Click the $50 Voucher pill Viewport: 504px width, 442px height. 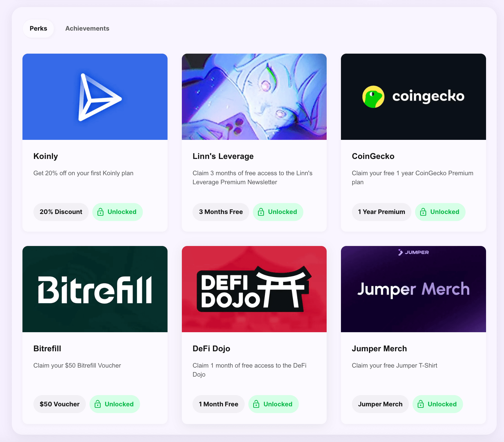point(59,404)
